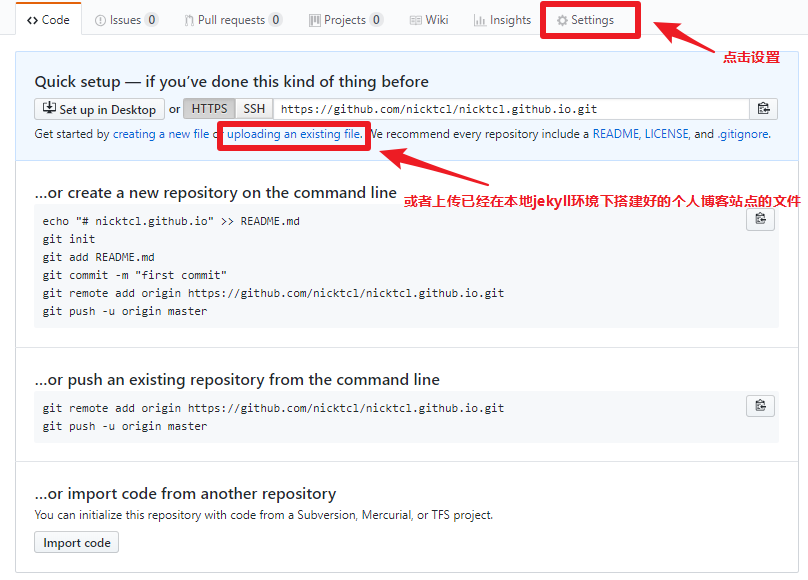Click the 'git init' command line

pos(69,239)
